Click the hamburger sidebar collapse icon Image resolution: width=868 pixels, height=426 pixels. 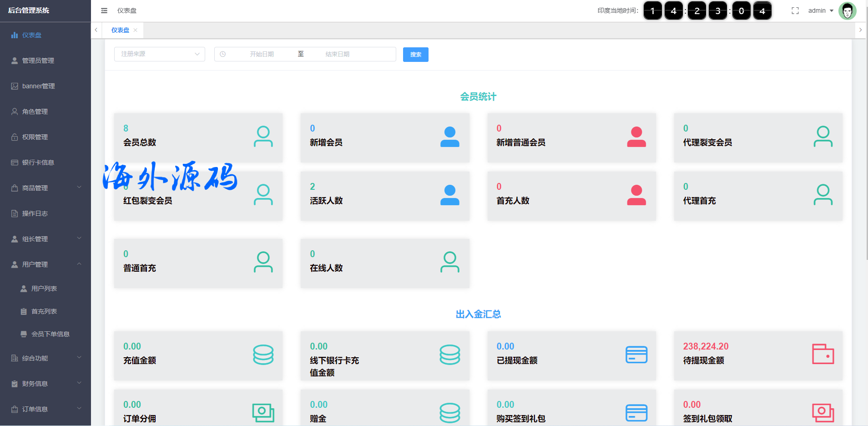(x=104, y=10)
